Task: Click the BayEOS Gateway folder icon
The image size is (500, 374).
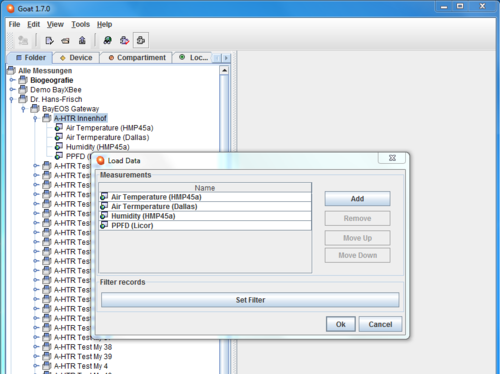Action: point(35,109)
